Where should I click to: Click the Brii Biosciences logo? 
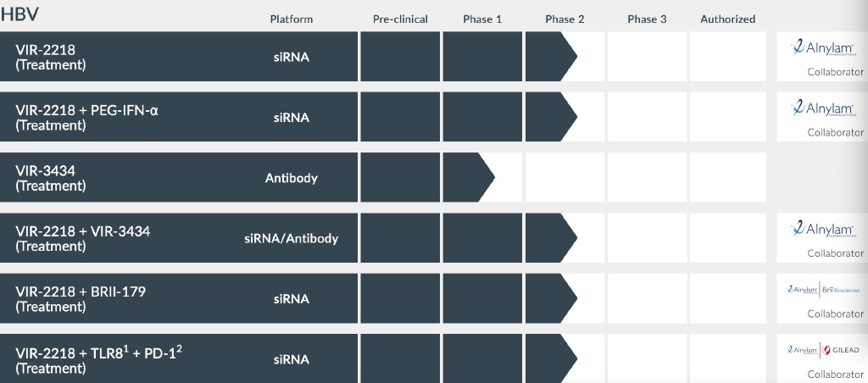click(841, 290)
